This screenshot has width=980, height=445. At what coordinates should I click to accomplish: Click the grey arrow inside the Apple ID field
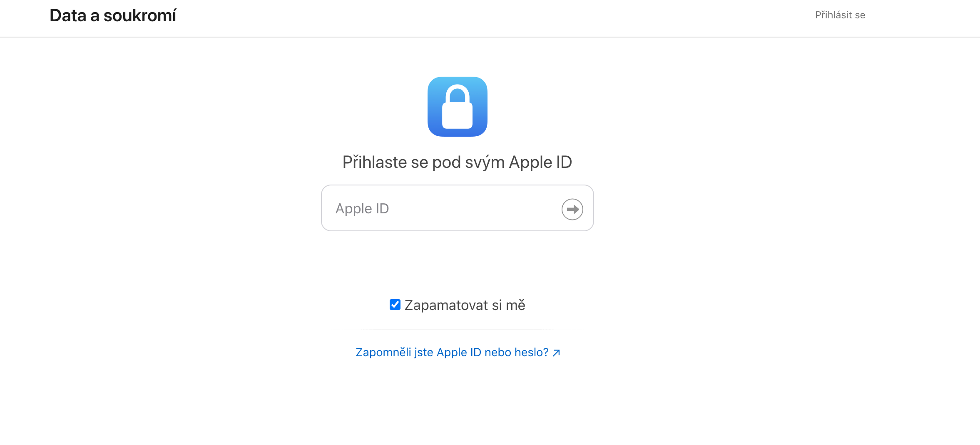[x=572, y=209]
